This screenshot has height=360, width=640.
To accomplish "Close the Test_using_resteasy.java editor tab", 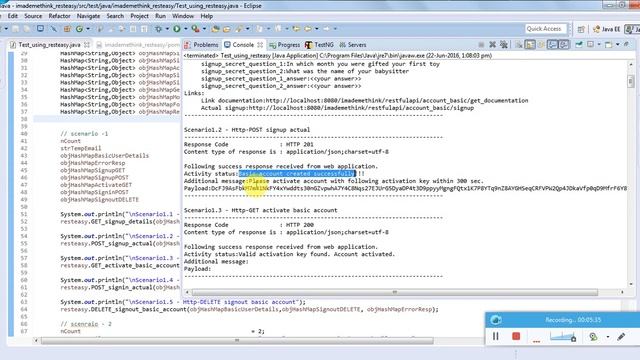I will click(x=87, y=44).
